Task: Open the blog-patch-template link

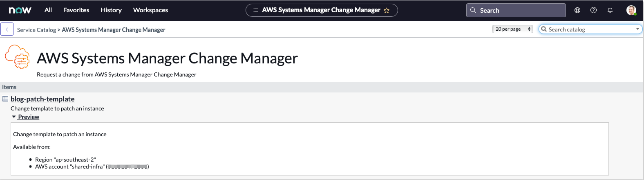Action: [x=42, y=99]
